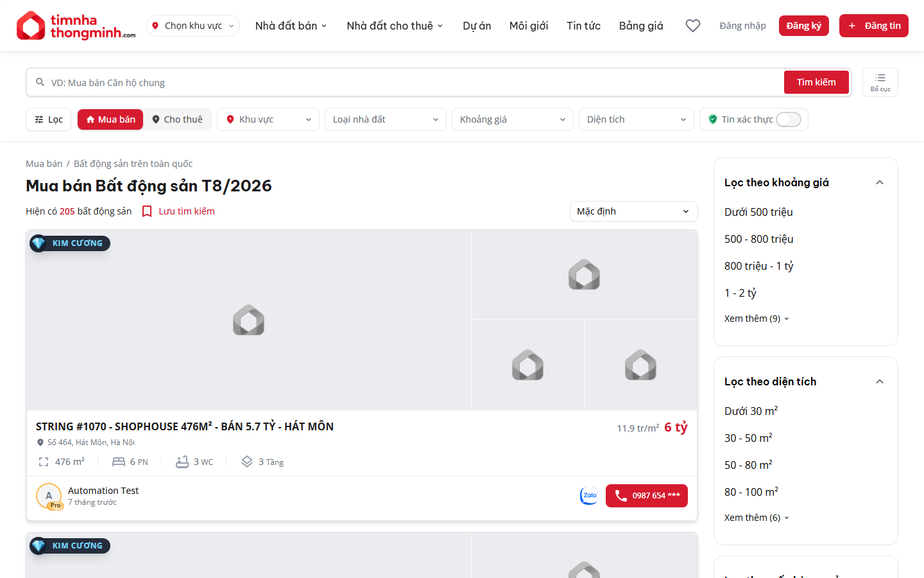
Task: Click the Đăng tin button
Action: point(874,26)
